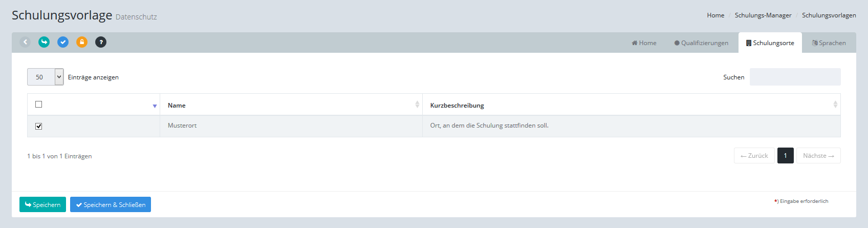This screenshot has height=228, width=868.
Task: Click the Nächste pagination button
Action: click(x=818, y=156)
